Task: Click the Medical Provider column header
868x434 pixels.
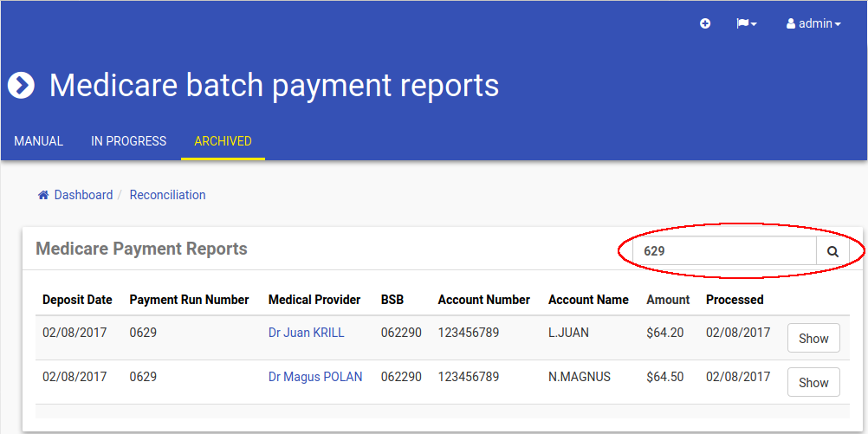Action: [x=314, y=300]
